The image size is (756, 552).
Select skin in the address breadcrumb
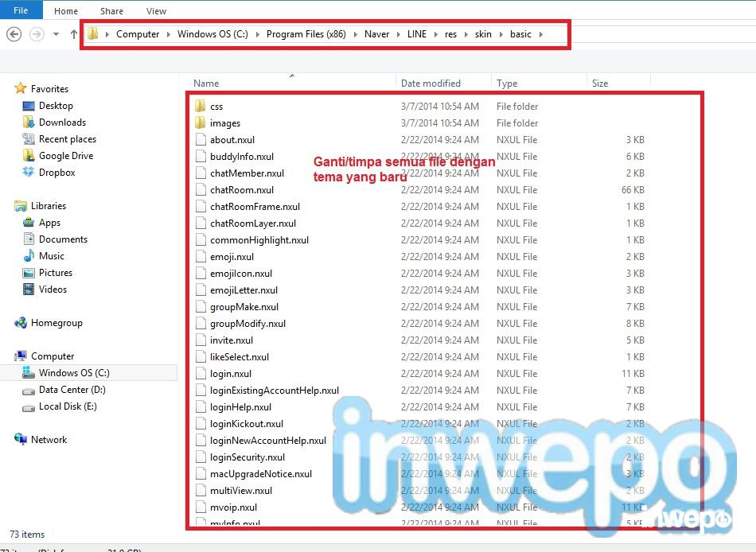(x=483, y=34)
